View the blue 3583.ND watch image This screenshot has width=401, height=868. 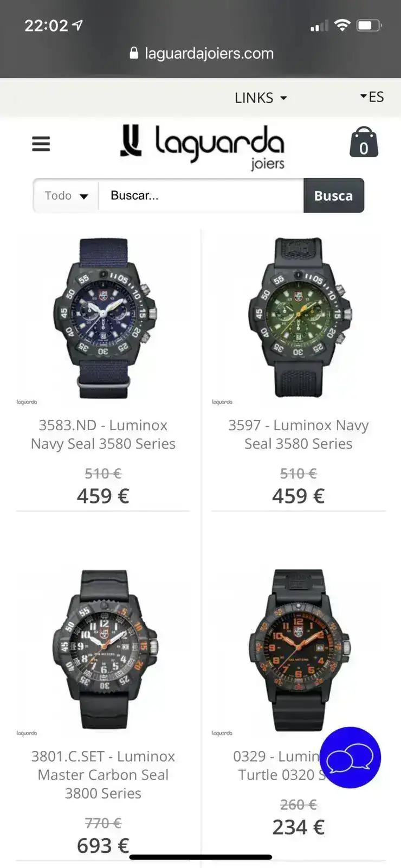[103, 318]
